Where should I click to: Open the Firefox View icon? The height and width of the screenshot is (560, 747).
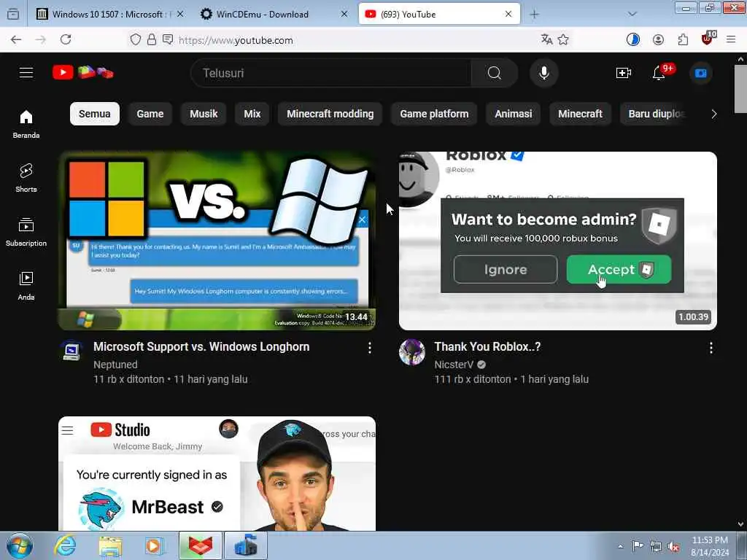click(x=13, y=14)
